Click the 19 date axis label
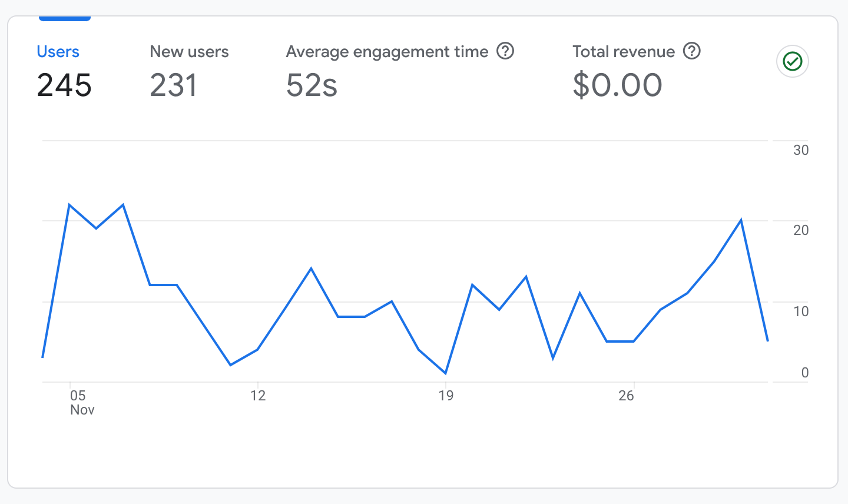 (x=446, y=396)
